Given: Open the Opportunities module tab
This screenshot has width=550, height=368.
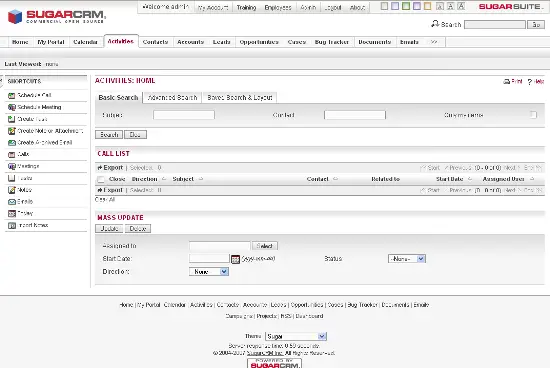Looking at the screenshot, I should click(x=259, y=42).
